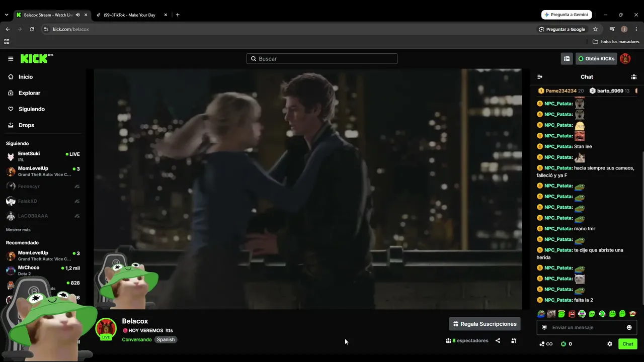Open EmetSuki's live channel
The width and height of the screenshot is (644, 362).
(x=43, y=156)
